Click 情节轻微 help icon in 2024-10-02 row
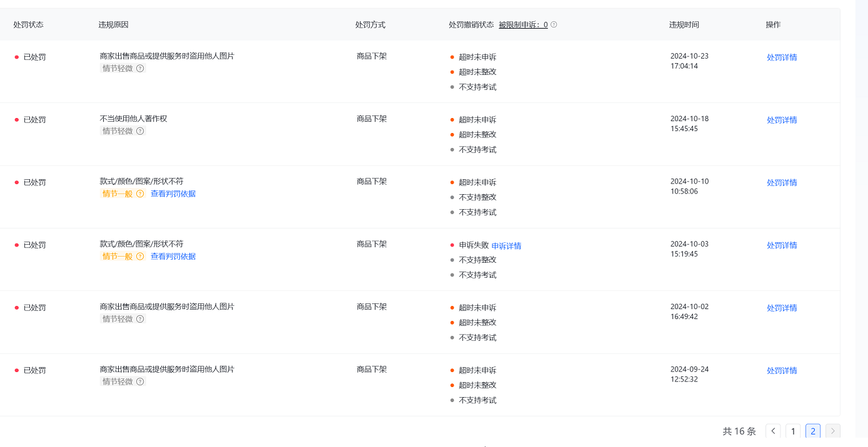The image size is (868, 447). 140,319
